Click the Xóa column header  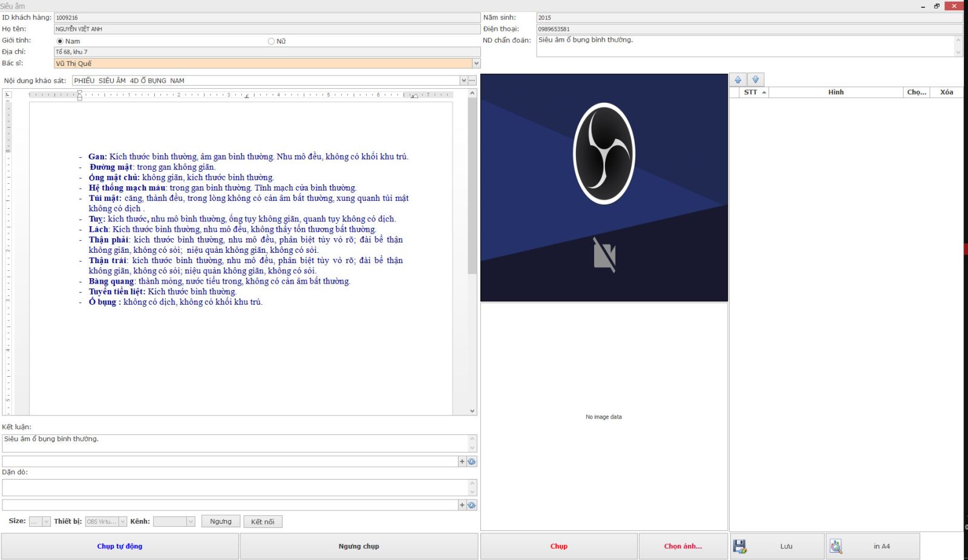pos(947,93)
